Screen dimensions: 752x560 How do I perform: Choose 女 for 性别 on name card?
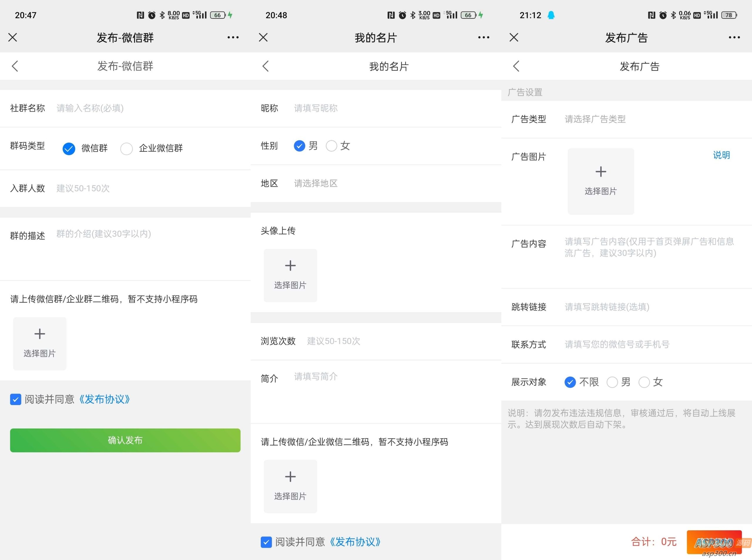[331, 146]
